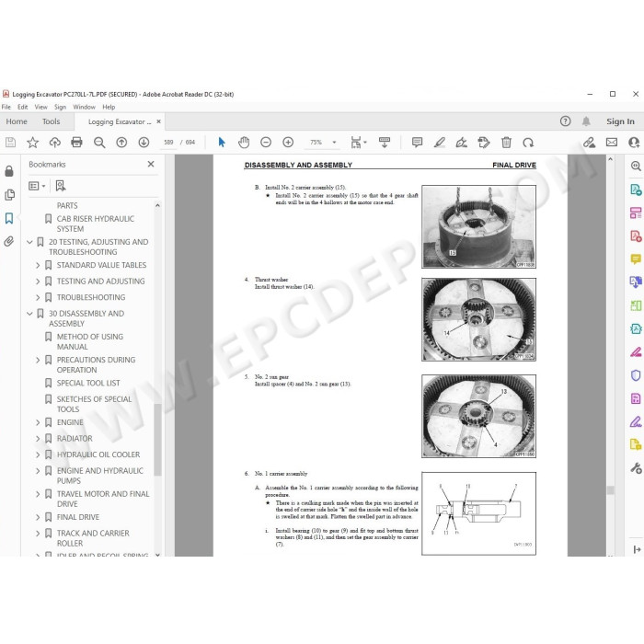Toggle the Bookmarks panel icon
This screenshot has height=644, width=644.
(x=9, y=218)
